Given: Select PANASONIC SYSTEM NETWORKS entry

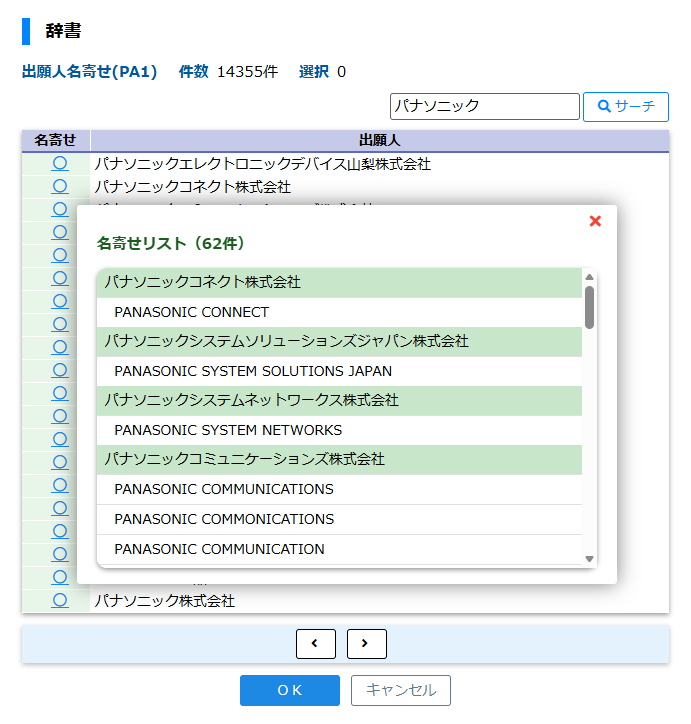Looking at the screenshot, I should pos(339,430).
